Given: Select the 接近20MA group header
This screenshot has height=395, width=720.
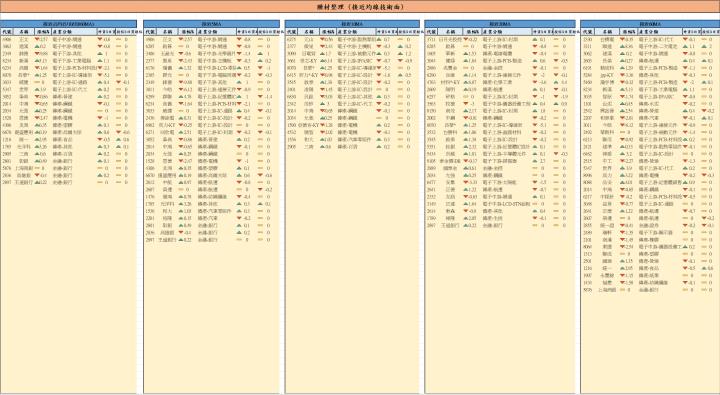Looking at the screenshot, I should [500, 24].
